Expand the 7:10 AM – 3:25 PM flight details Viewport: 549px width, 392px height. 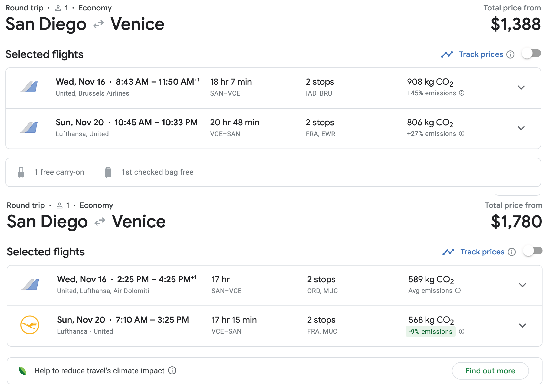(523, 326)
